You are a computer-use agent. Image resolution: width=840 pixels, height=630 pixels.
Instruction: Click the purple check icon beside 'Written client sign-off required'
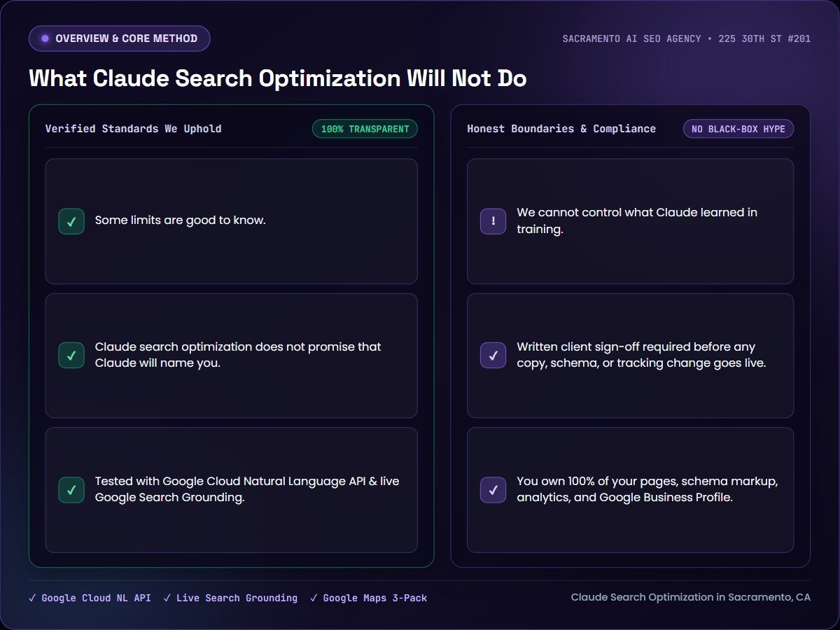coord(493,356)
